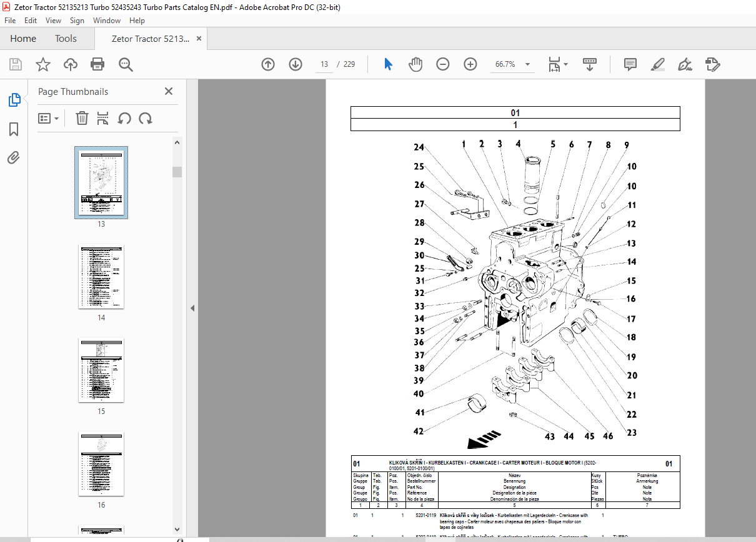This screenshot has width=756, height=542.
Task: Select page 13 thumbnail
Action: click(x=101, y=182)
